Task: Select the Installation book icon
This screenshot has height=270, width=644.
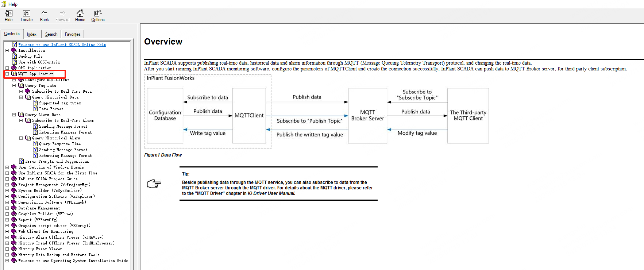Action: [14, 50]
